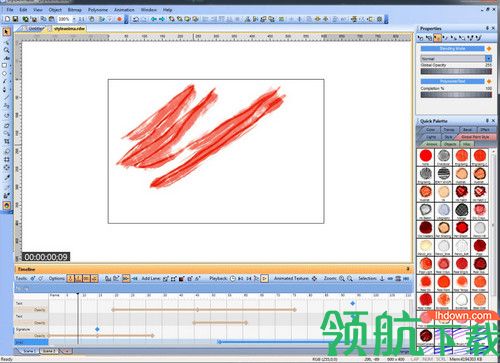This screenshot has height=363, width=500.
Task: Click the timecode display 00:00:00:09
Action: [46, 257]
